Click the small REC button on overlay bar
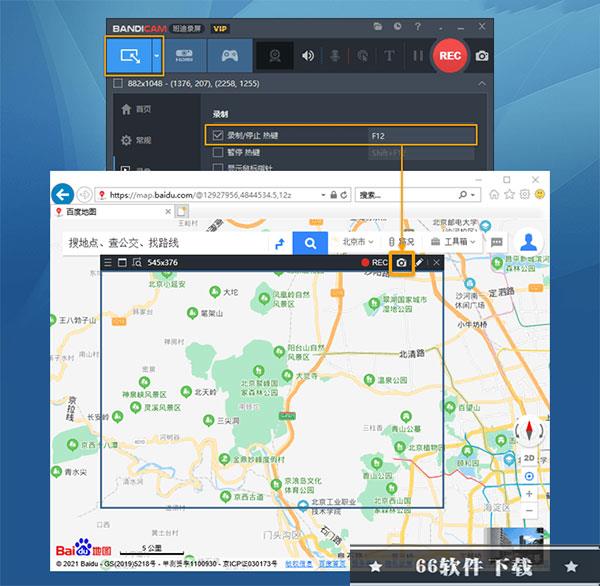 tap(374, 263)
